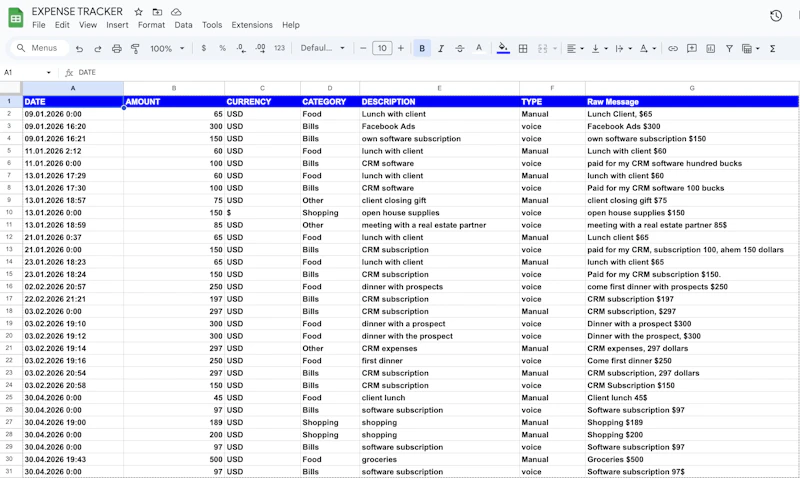Expand merge cells options arrow

pos(555,48)
